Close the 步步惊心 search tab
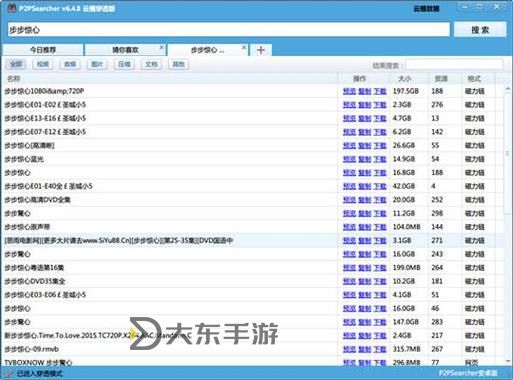The height and width of the screenshot is (380, 513). coord(244,47)
